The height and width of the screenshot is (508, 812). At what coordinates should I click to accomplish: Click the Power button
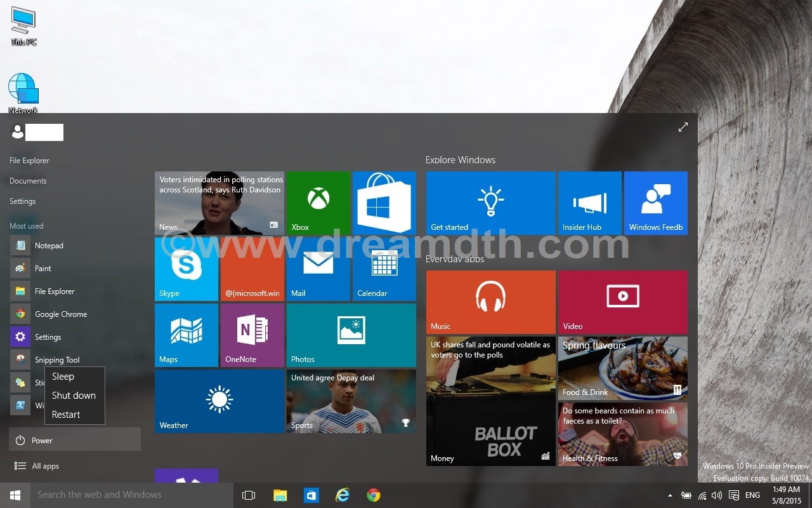click(x=75, y=439)
